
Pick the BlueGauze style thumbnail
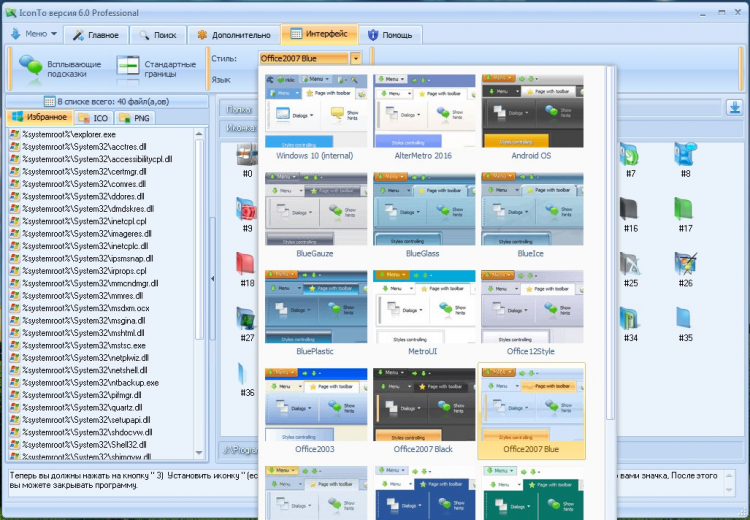(315, 215)
